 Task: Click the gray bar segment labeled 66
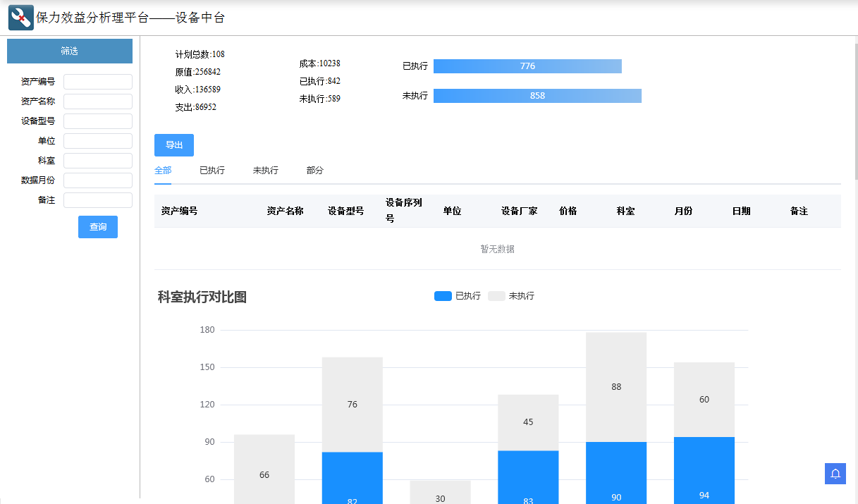click(x=264, y=469)
